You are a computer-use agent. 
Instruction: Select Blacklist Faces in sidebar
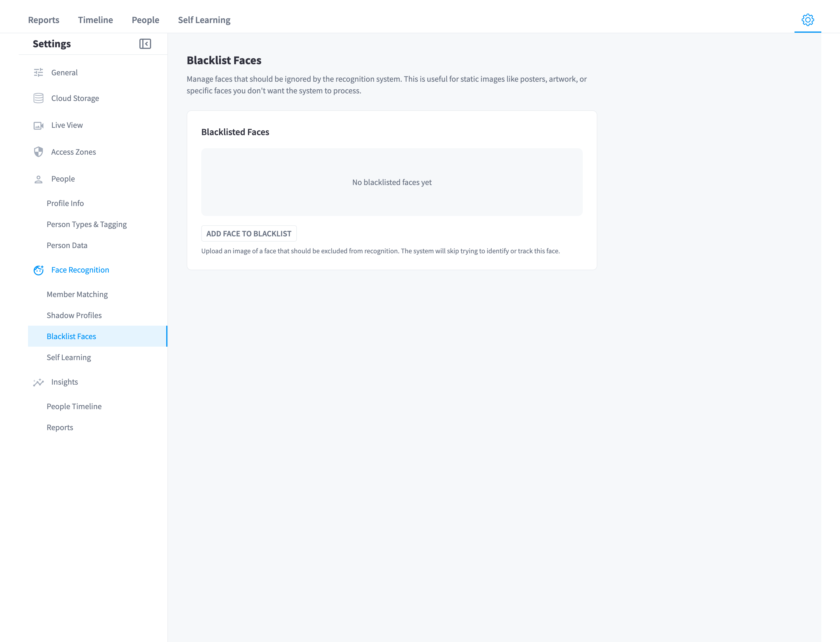click(97, 336)
